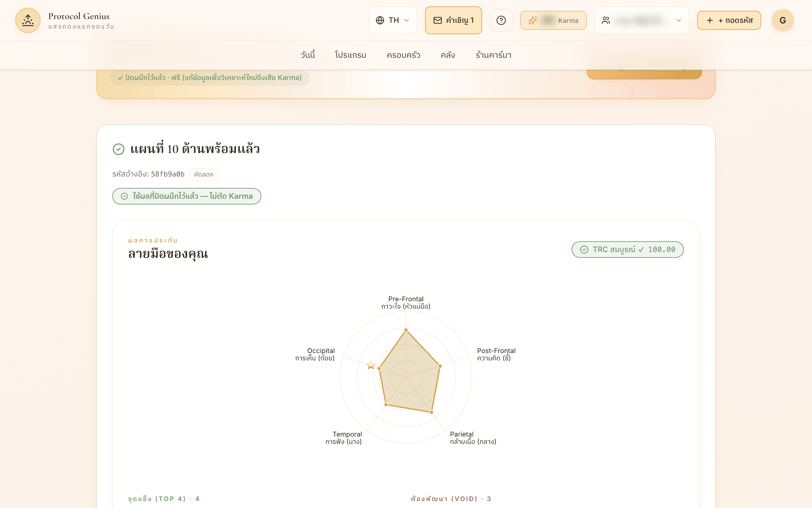Expand the profile selector dropdown
Viewport: 812px width, 508px height.
click(x=642, y=20)
